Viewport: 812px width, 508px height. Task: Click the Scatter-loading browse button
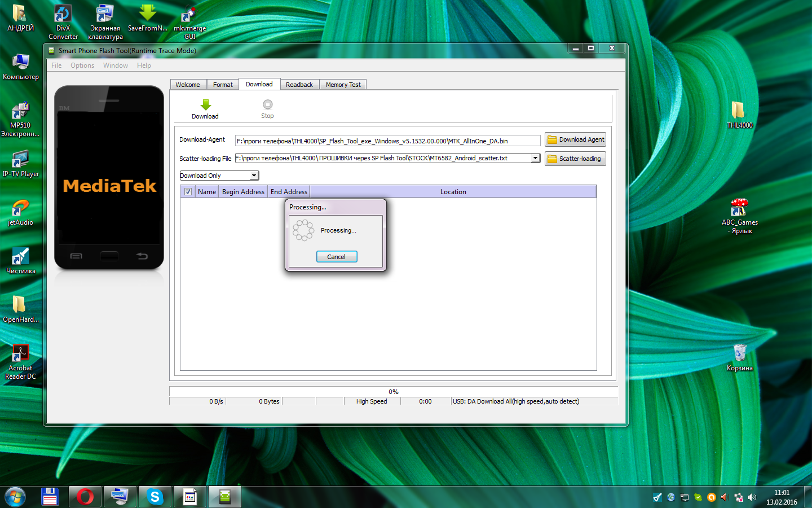click(x=575, y=159)
